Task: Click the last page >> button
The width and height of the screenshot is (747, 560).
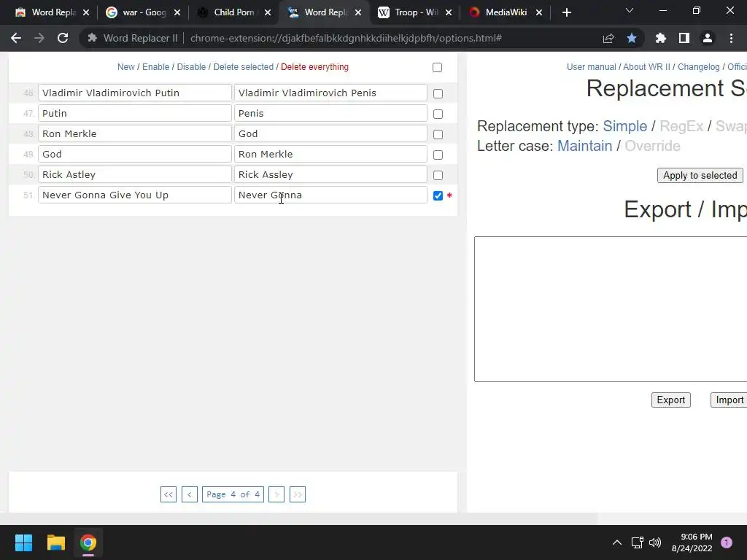Action: click(x=298, y=494)
